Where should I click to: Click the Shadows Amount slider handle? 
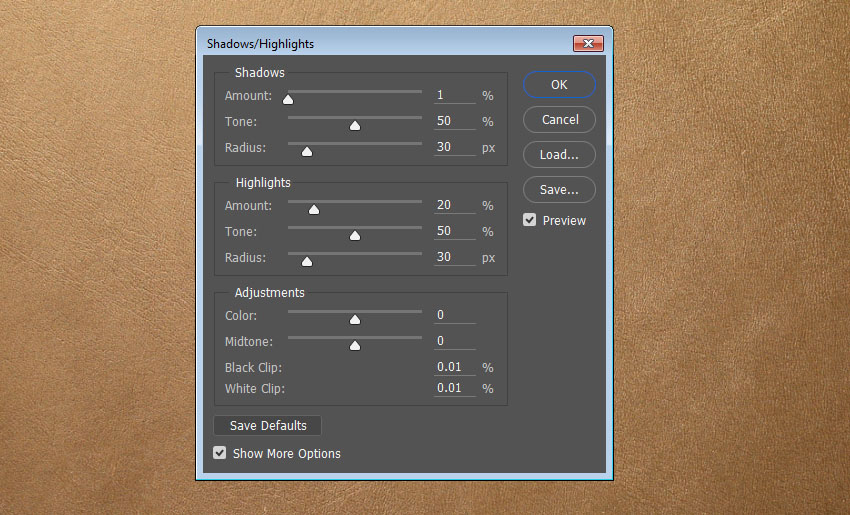coord(288,99)
